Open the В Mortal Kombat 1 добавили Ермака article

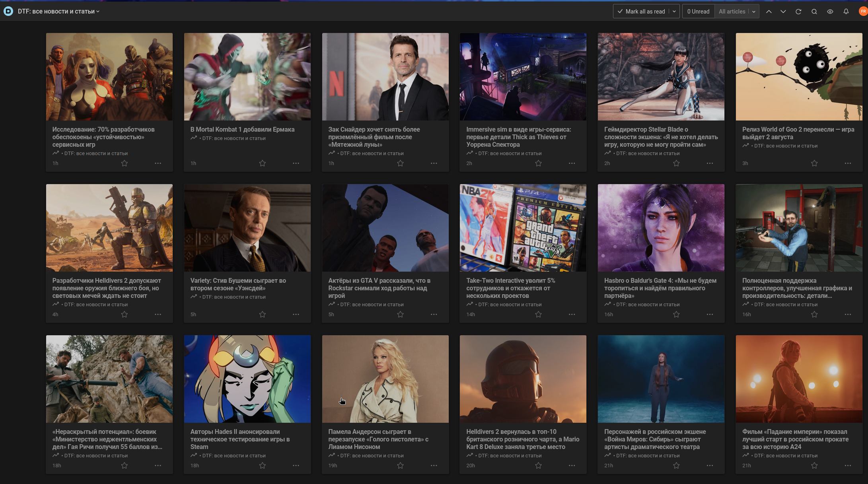[242, 129]
